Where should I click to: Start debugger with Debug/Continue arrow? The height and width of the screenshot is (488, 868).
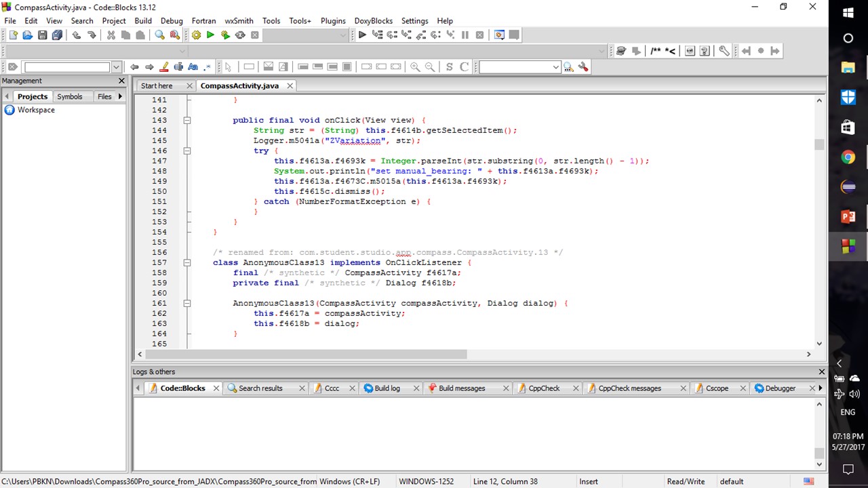tap(362, 35)
